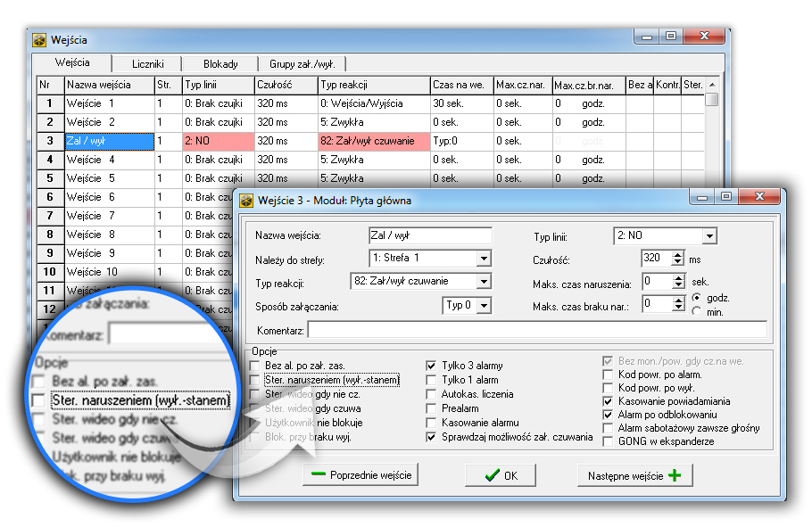
Task: Click the green checkmark OK button
Action: point(501,475)
